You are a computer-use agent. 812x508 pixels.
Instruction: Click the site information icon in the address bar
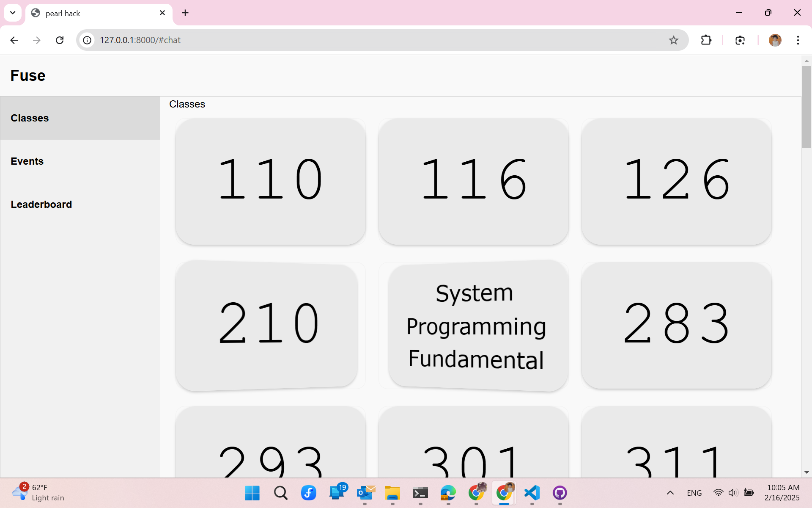tap(87, 40)
